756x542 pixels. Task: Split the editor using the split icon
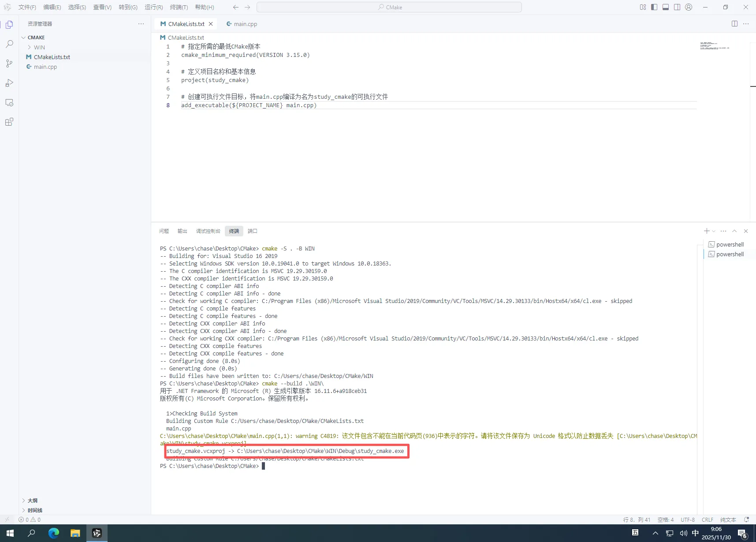(734, 24)
